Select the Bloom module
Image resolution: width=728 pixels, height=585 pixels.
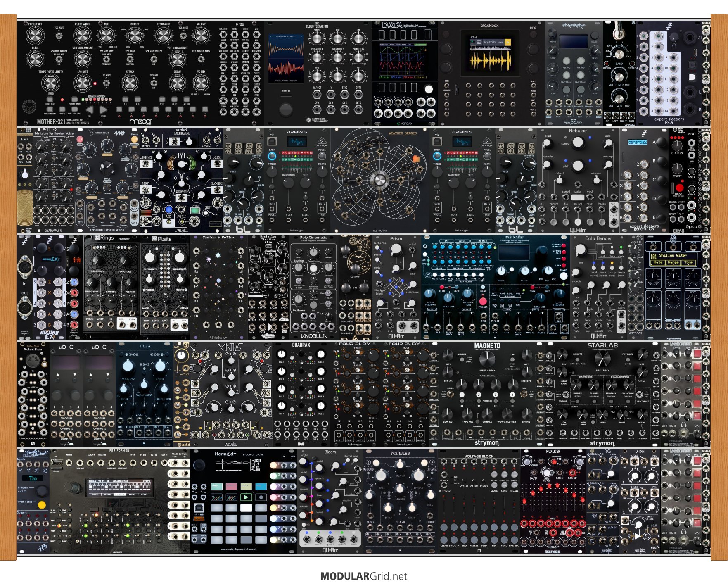click(x=330, y=501)
